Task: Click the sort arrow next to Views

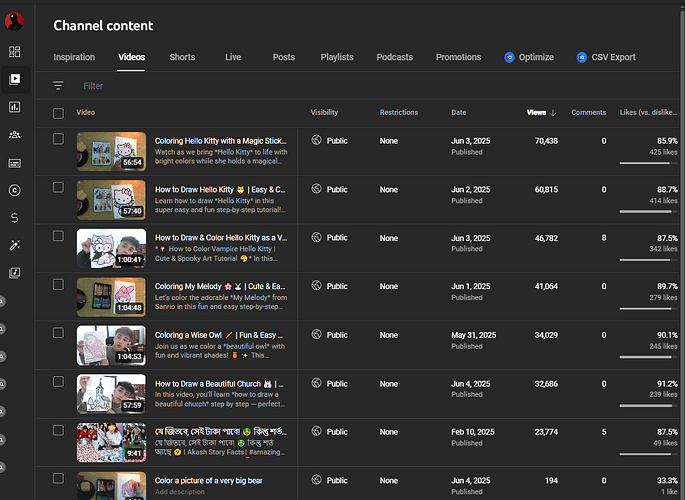Action: pyautogui.click(x=553, y=113)
